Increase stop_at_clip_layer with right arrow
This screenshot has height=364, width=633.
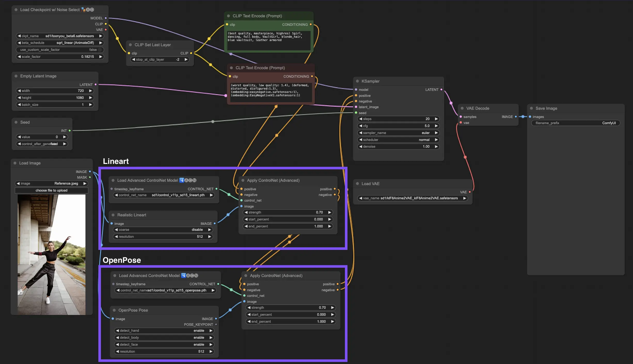click(x=186, y=59)
